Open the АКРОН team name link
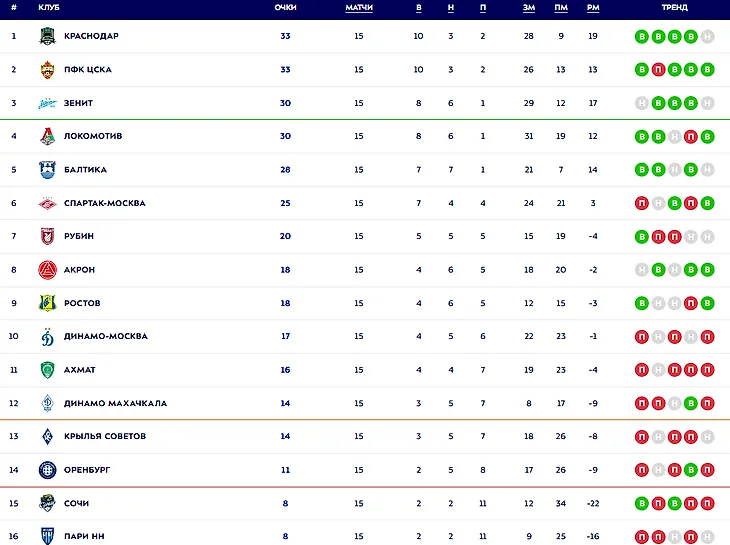730x545 pixels. click(x=80, y=270)
